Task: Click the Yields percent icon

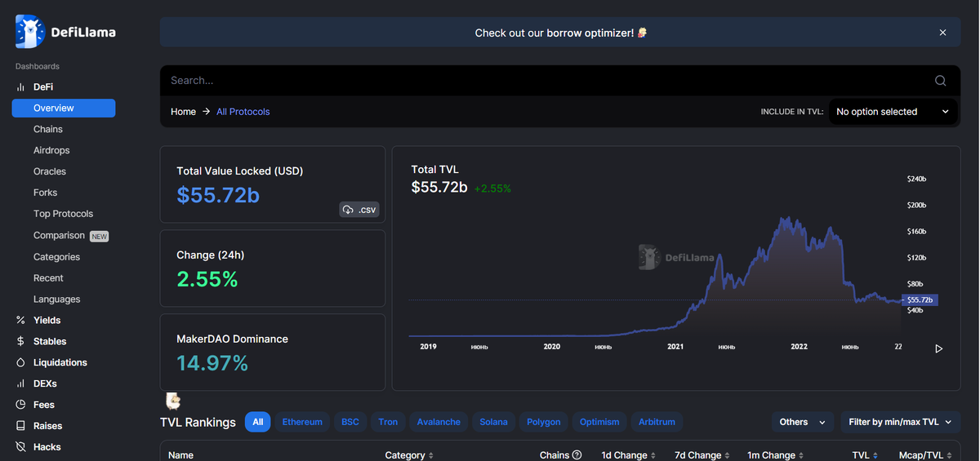Action: pyautogui.click(x=20, y=320)
